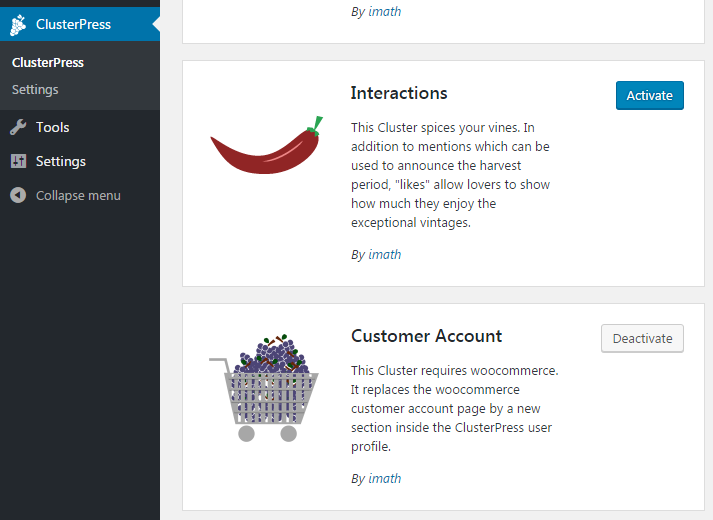The width and height of the screenshot is (713, 520).
Task: Deactivate the Customer Account cluster
Action: click(x=642, y=338)
